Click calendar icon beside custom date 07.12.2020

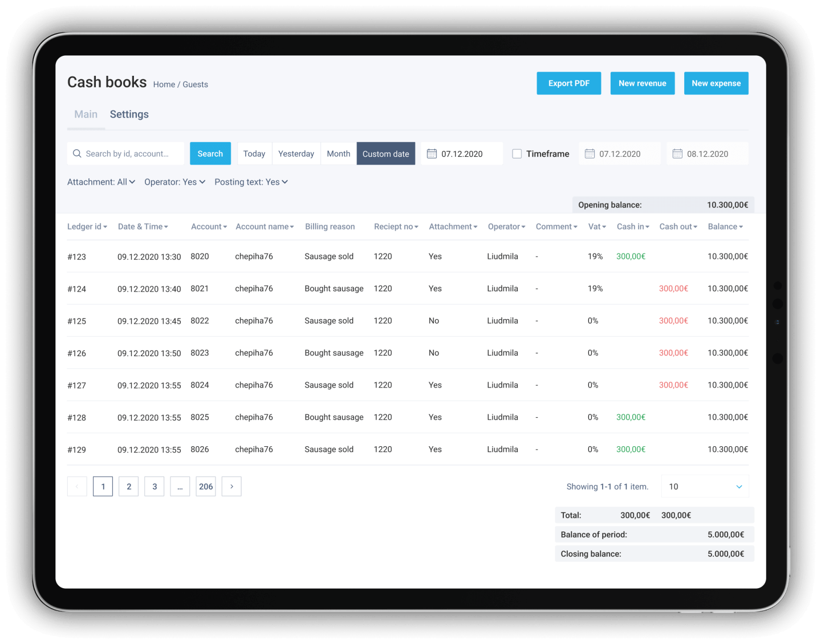pyautogui.click(x=432, y=154)
